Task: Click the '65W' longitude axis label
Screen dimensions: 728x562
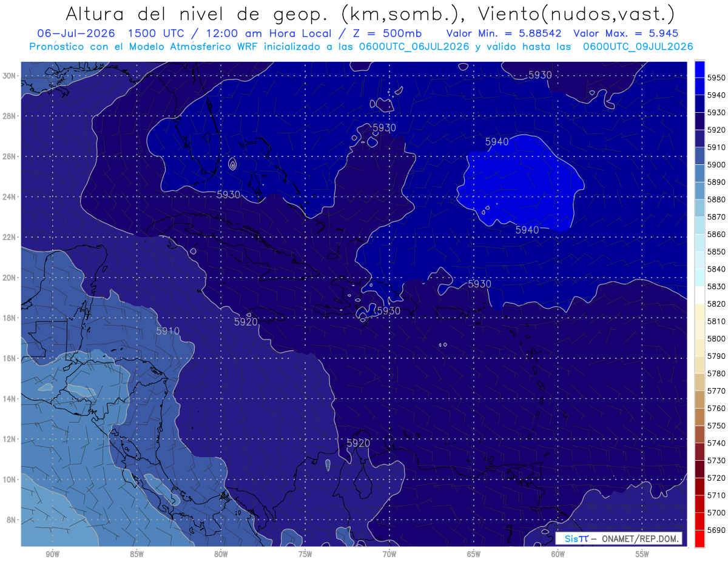Action: (474, 554)
